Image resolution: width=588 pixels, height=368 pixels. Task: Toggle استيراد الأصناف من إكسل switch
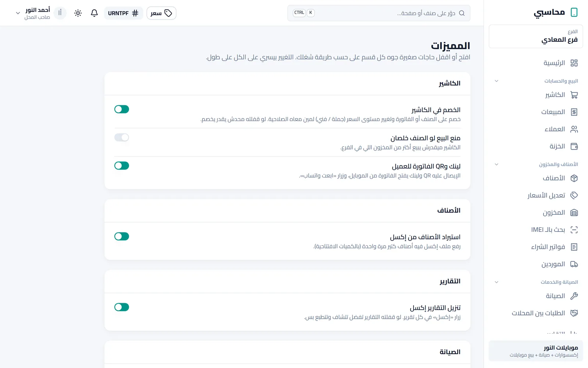(122, 236)
